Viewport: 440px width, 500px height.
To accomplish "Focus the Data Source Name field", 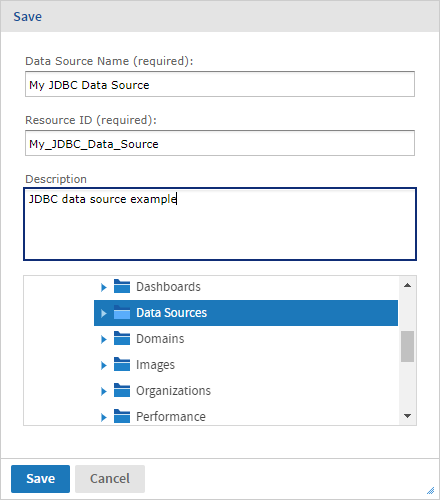I will [220, 84].
